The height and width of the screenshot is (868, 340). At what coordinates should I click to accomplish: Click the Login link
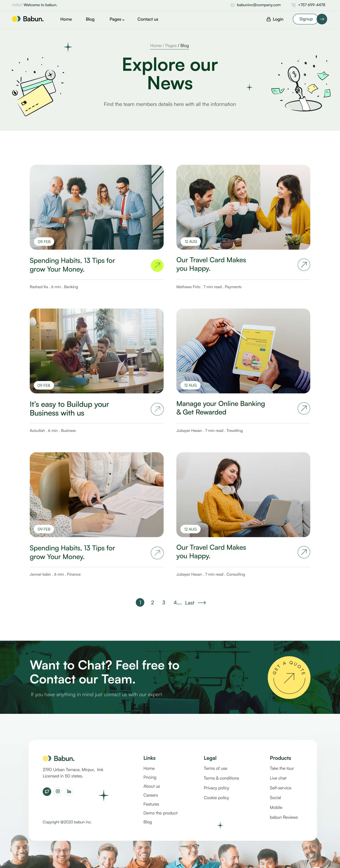click(x=275, y=19)
